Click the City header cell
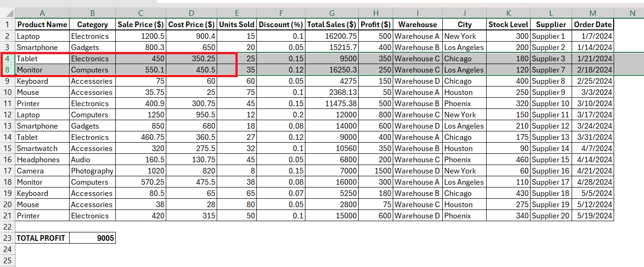The image size is (644, 267). [465, 24]
